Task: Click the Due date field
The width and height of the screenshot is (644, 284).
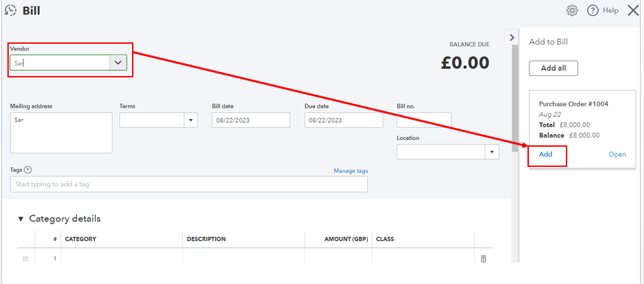Action: 343,120
